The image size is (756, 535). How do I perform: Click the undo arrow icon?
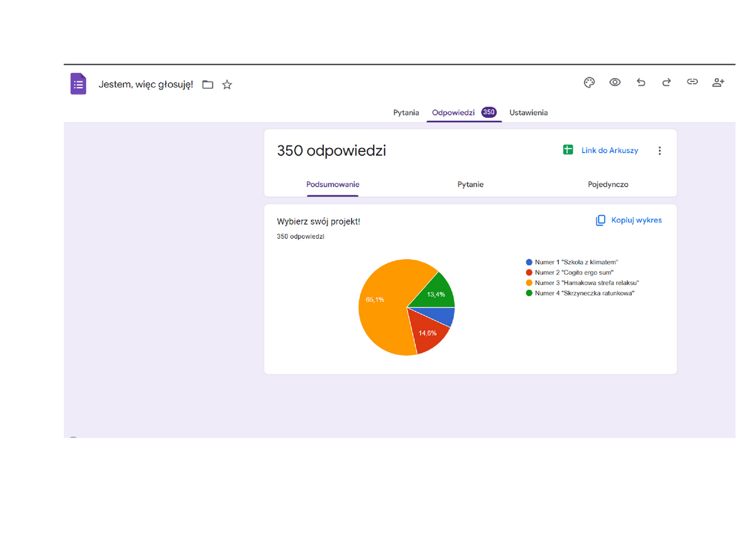tap(641, 83)
